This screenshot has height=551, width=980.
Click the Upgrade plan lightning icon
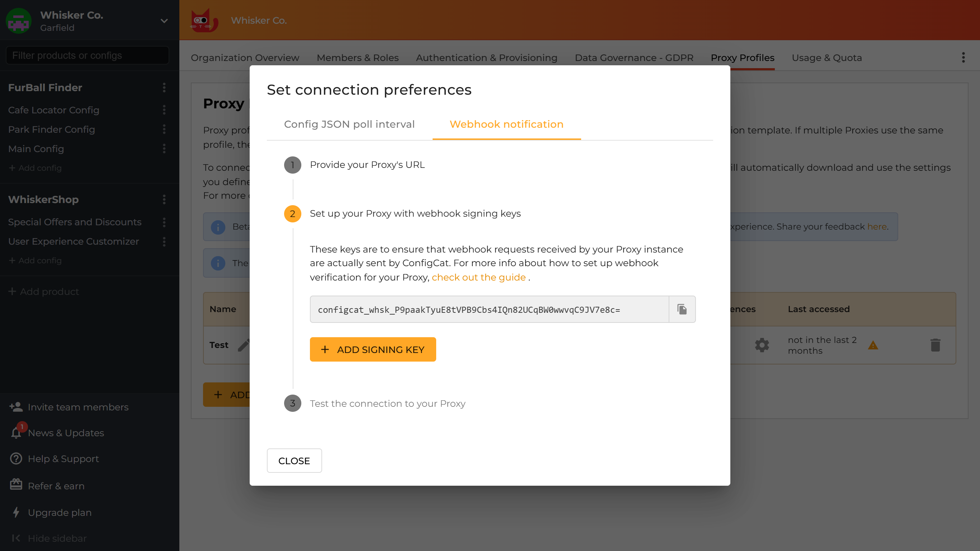pyautogui.click(x=15, y=512)
